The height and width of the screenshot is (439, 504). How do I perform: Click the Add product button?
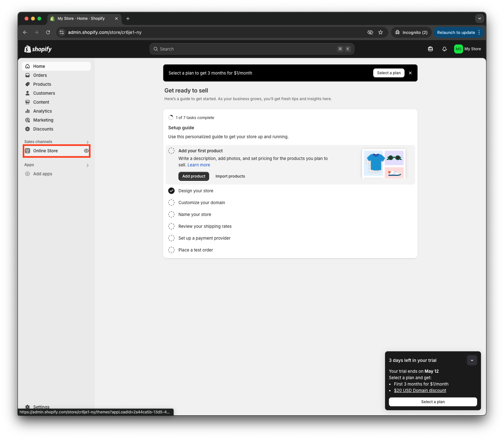coord(193,176)
